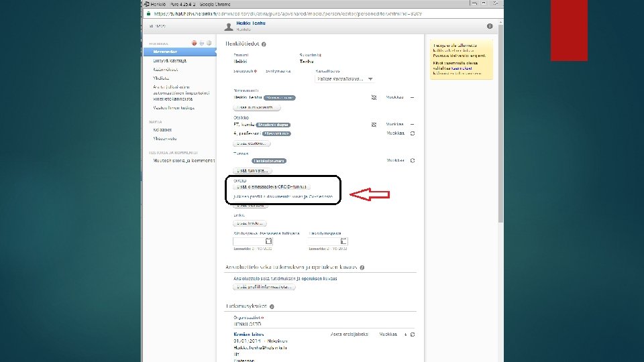Viewport: 644px width, 362px height.
Task: Click the Lisää profiili-informaatiota button
Action: (264, 287)
